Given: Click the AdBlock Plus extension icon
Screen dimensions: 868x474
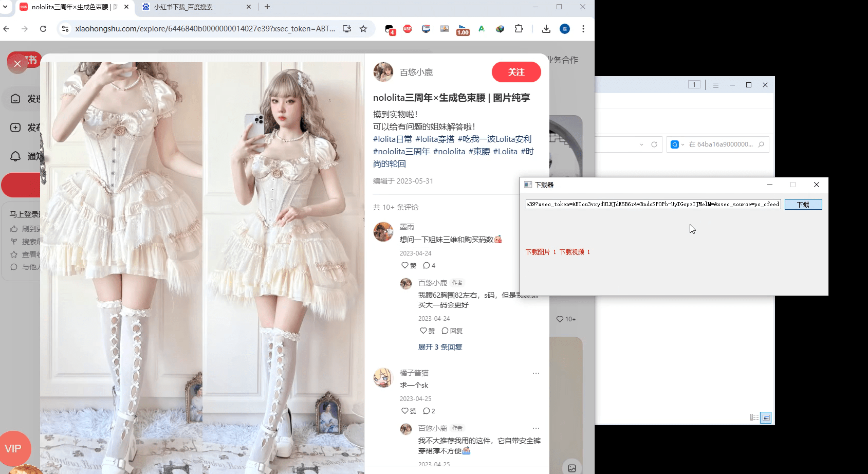Looking at the screenshot, I should click(408, 29).
